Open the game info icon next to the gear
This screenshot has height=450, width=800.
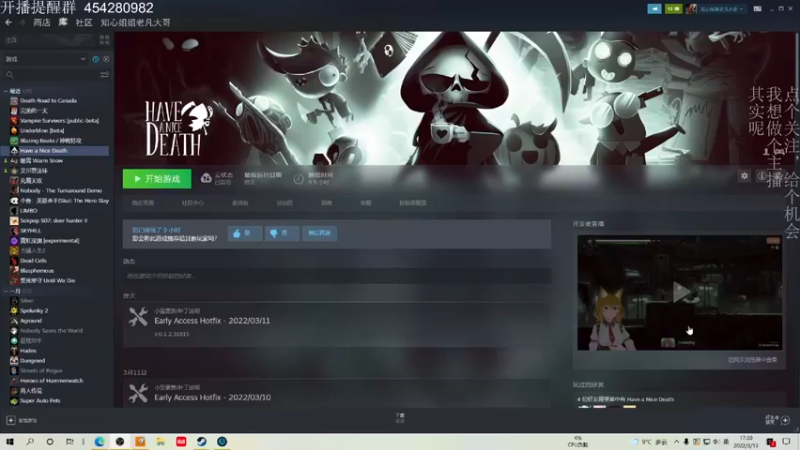coord(761,176)
